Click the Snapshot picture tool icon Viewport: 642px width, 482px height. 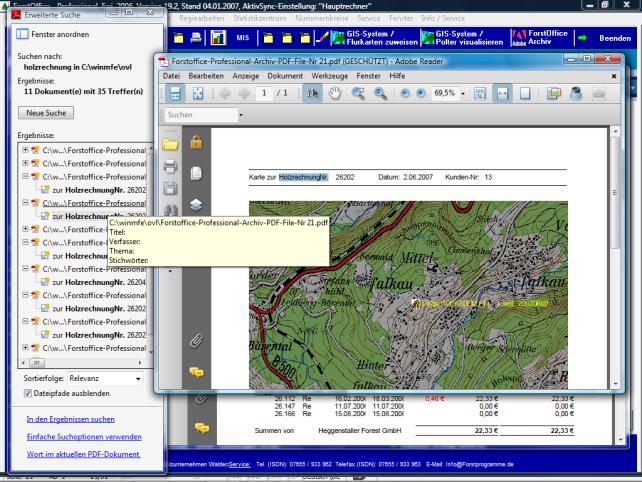pos(554,93)
